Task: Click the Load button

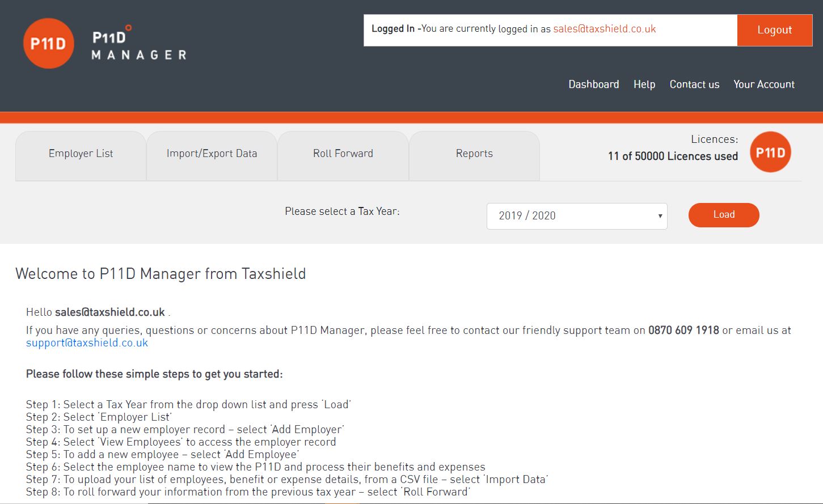Action: point(724,215)
